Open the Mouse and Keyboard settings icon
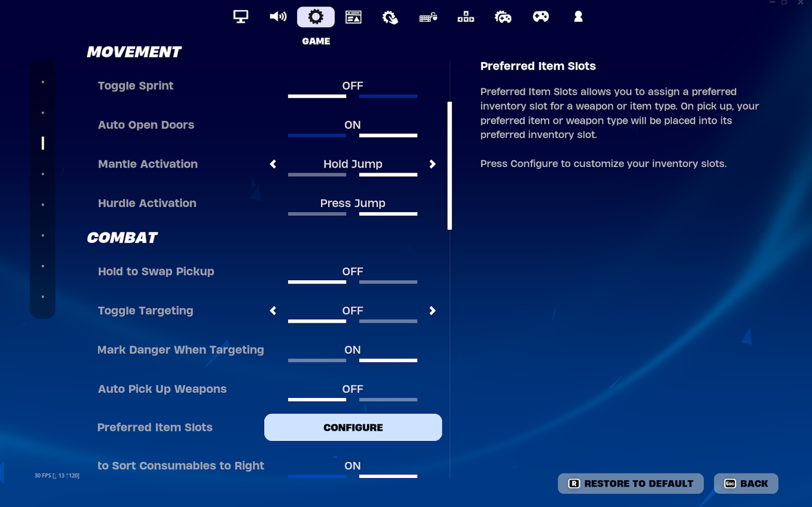Screen dimensions: 812x507 [428, 17]
